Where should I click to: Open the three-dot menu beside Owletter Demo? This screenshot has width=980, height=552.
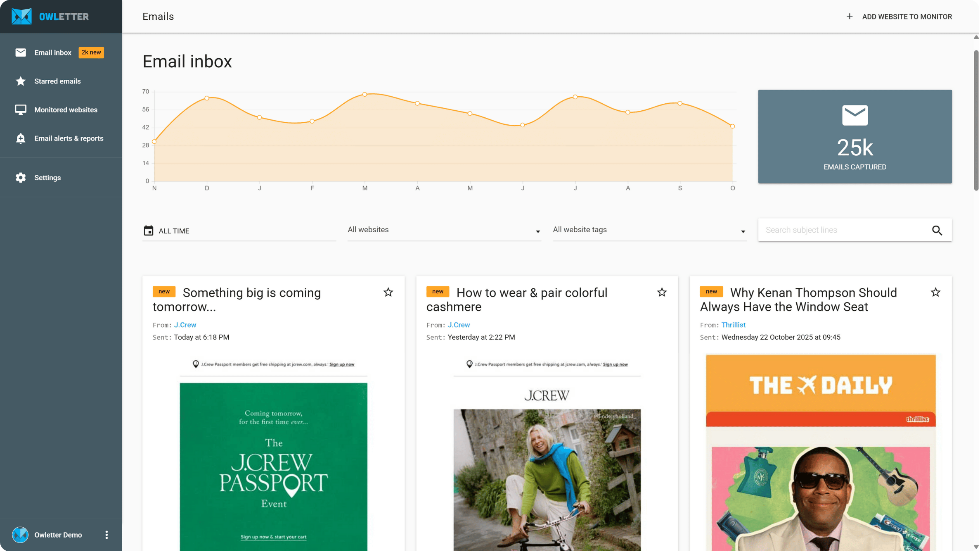(107, 535)
